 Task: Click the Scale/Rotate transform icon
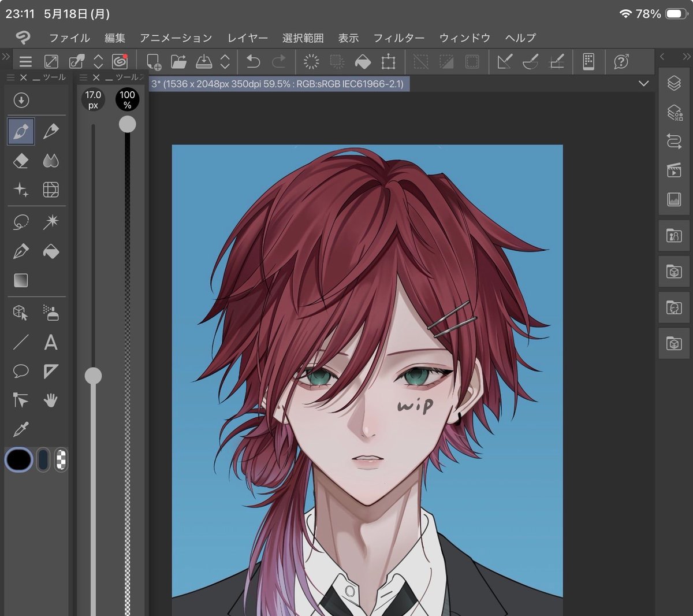pos(389,61)
